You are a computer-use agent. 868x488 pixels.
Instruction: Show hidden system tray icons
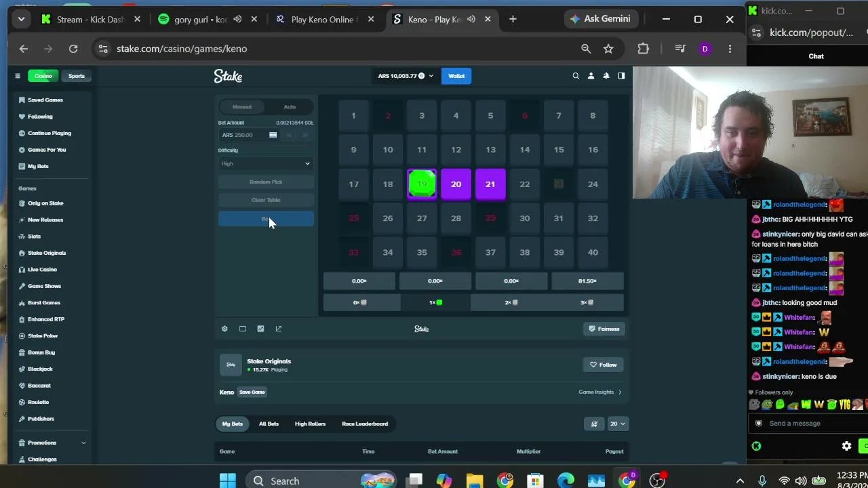click(740, 481)
